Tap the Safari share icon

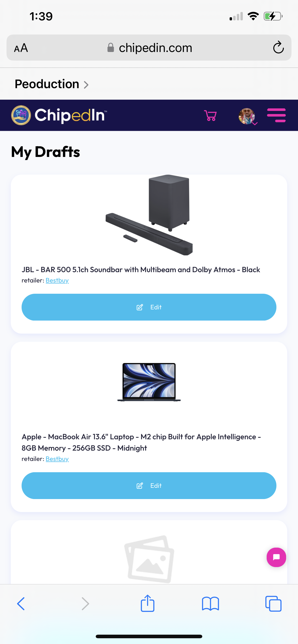pyautogui.click(x=148, y=603)
